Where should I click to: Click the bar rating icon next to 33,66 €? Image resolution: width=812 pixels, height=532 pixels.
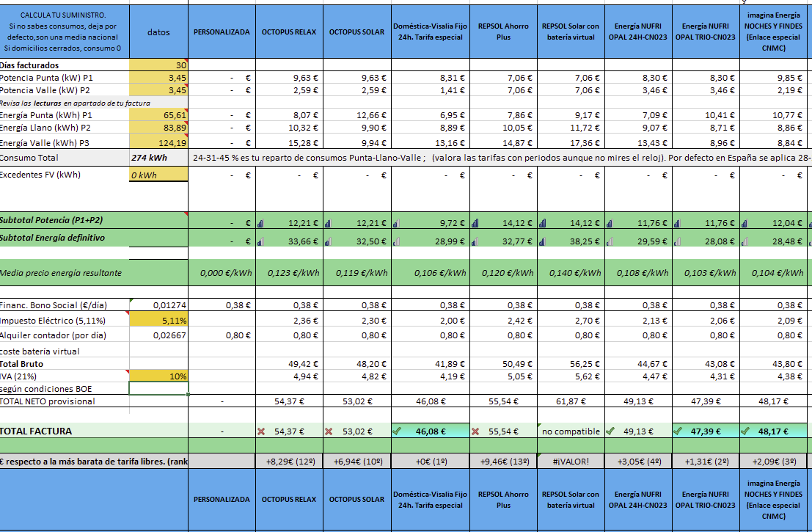click(x=260, y=241)
